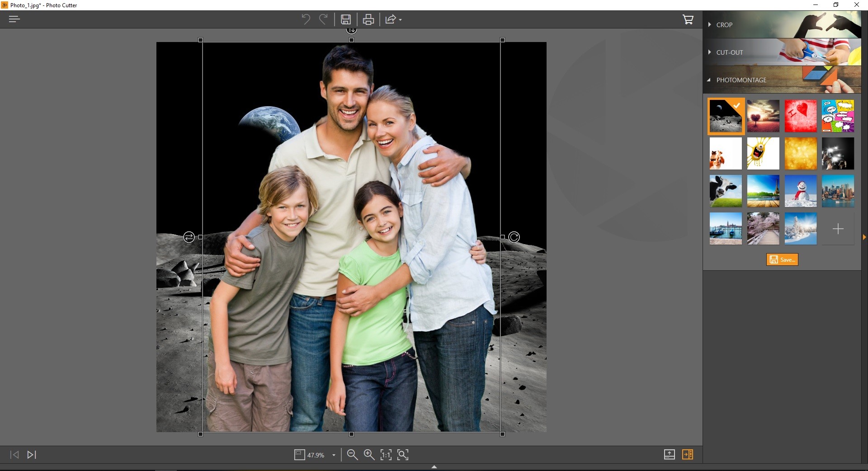This screenshot has height=471, width=868.
Task: Open the share dropdown arrow
Action: 401,20
